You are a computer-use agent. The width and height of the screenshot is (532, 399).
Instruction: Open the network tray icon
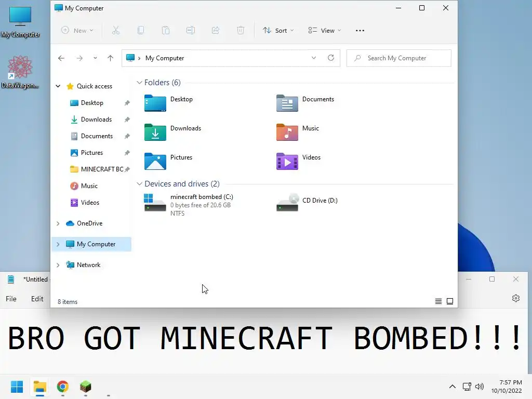pos(467,387)
